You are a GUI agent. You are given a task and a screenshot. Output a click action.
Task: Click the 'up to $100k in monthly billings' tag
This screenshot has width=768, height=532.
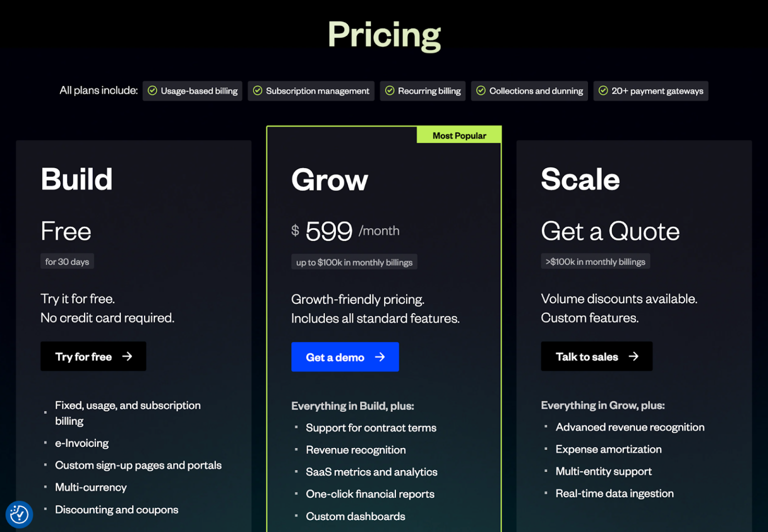(354, 261)
